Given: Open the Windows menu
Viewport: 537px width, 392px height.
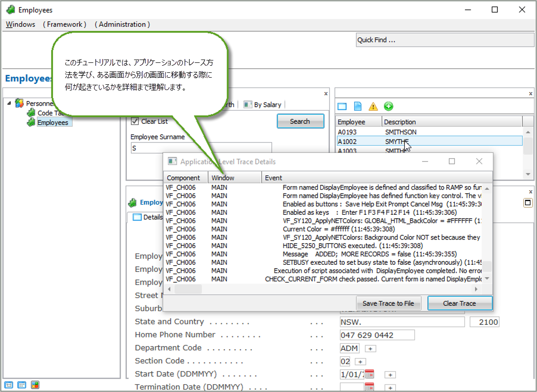Looking at the screenshot, I should coord(21,24).
